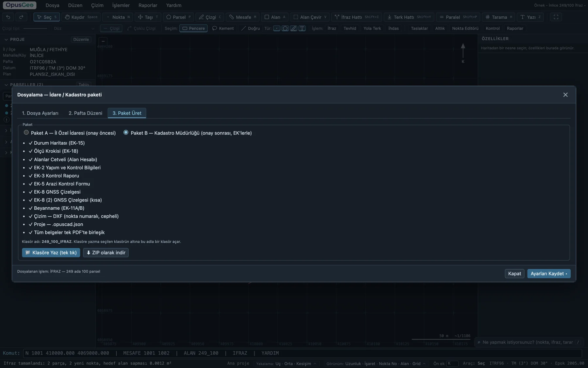Select the Yazı text tool
The image size is (588, 368).
tap(530, 17)
